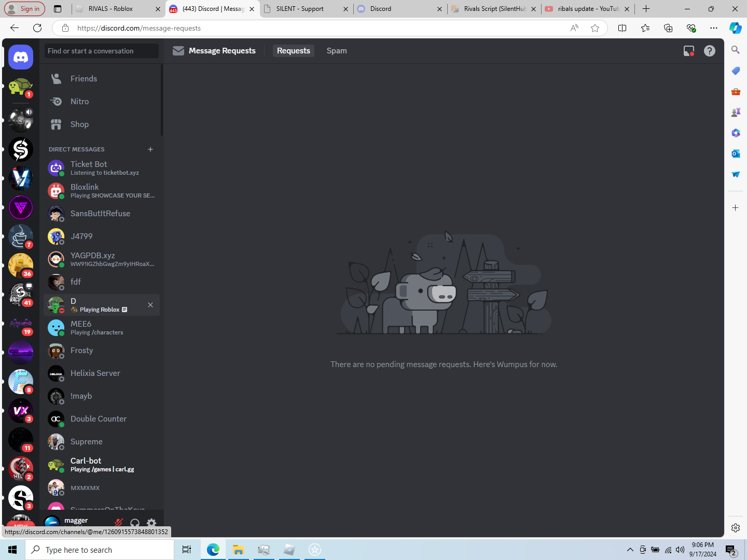Open Discord User Settings gear

(x=151, y=523)
